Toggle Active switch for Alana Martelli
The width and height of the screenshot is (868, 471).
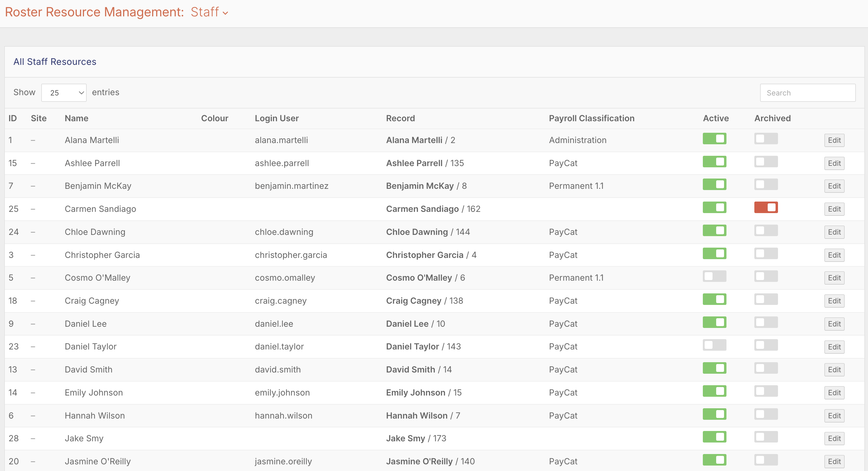pos(714,139)
